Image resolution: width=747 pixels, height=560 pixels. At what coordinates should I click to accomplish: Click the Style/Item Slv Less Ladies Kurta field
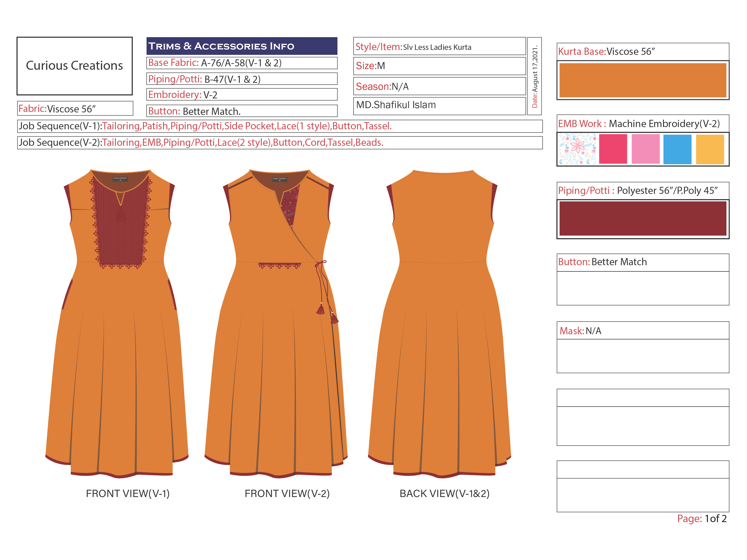[439, 46]
